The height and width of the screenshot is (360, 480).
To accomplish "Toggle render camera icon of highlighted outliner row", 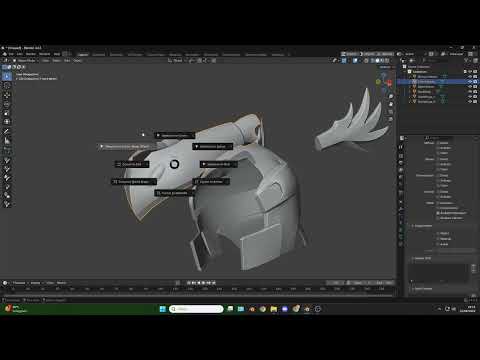I will [475, 82].
